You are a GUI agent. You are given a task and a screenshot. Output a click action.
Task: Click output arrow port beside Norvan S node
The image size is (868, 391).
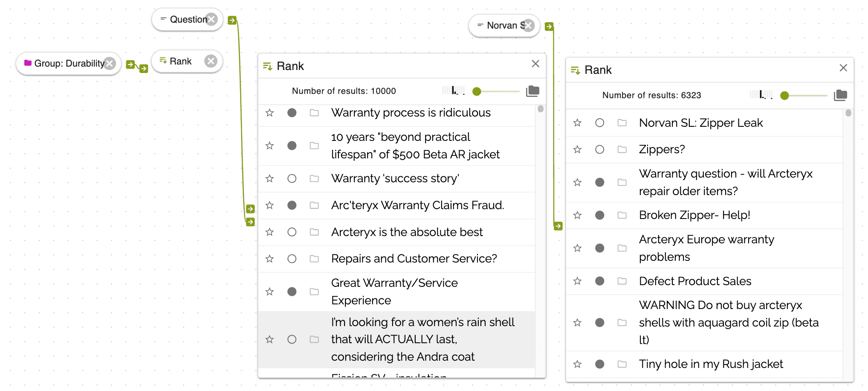tap(549, 26)
